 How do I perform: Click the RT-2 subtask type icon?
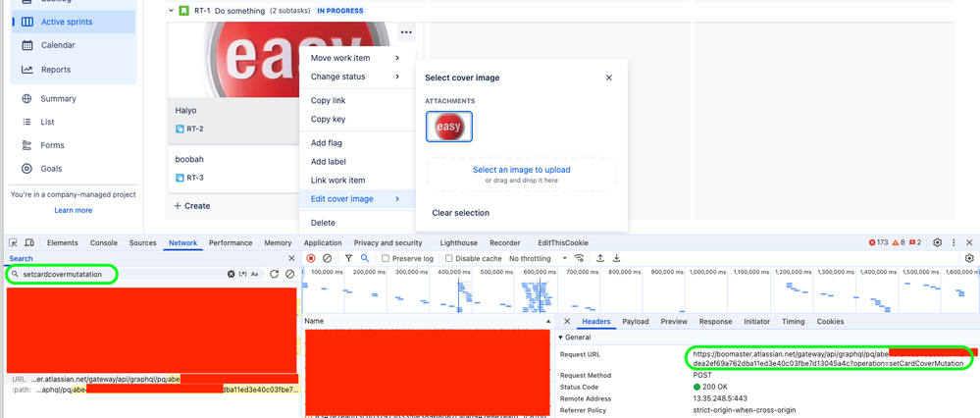[180, 129]
